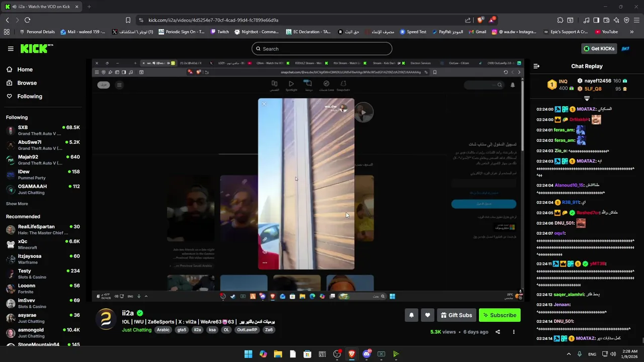Open the Brave Wallet icon
This screenshot has width=644, height=362.
click(x=606, y=20)
